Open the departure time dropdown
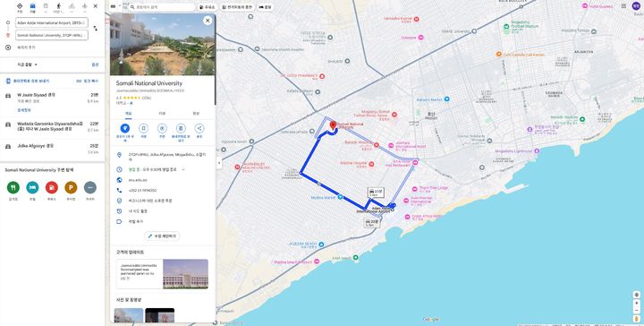This screenshot has height=326, width=644. (27, 64)
